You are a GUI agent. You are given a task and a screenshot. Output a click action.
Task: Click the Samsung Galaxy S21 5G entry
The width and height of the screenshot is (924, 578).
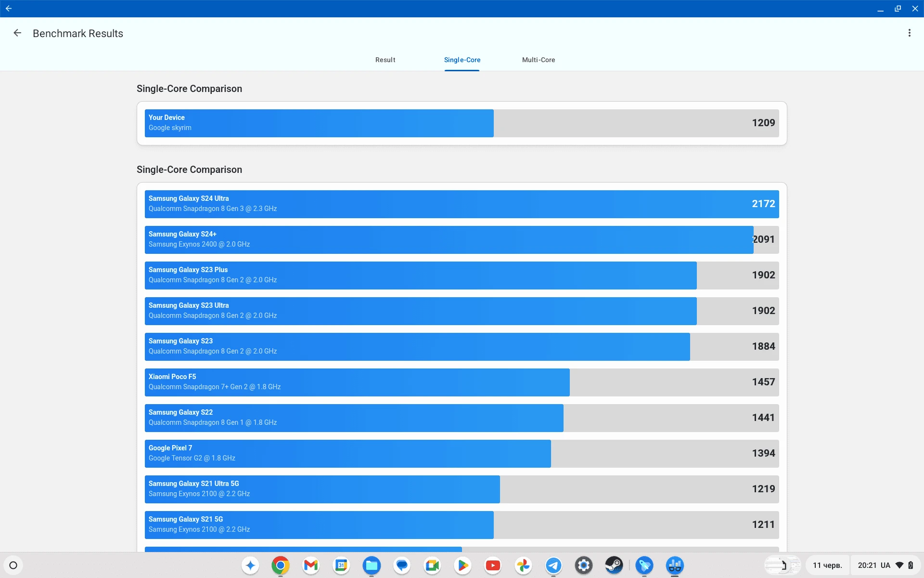(462, 525)
